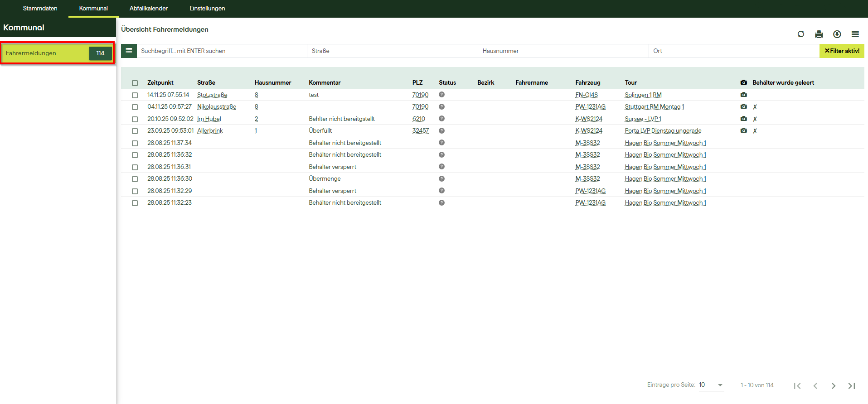
Task: Open the Stammdaten menu
Action: (x=40, y=9)
